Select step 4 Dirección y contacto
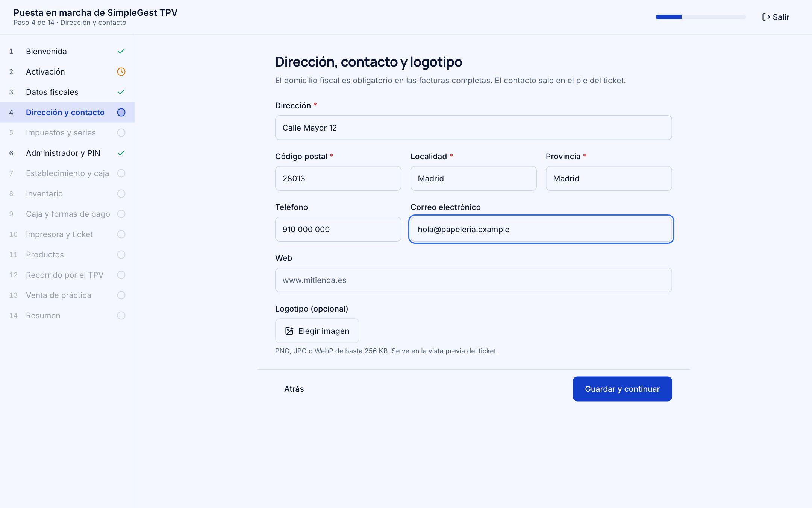 (67, 112)
